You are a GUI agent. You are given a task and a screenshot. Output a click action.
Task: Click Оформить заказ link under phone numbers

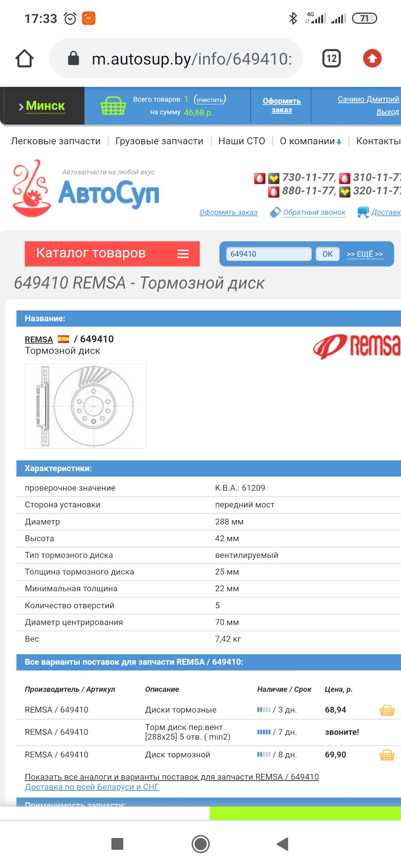(x=228, y=212)
